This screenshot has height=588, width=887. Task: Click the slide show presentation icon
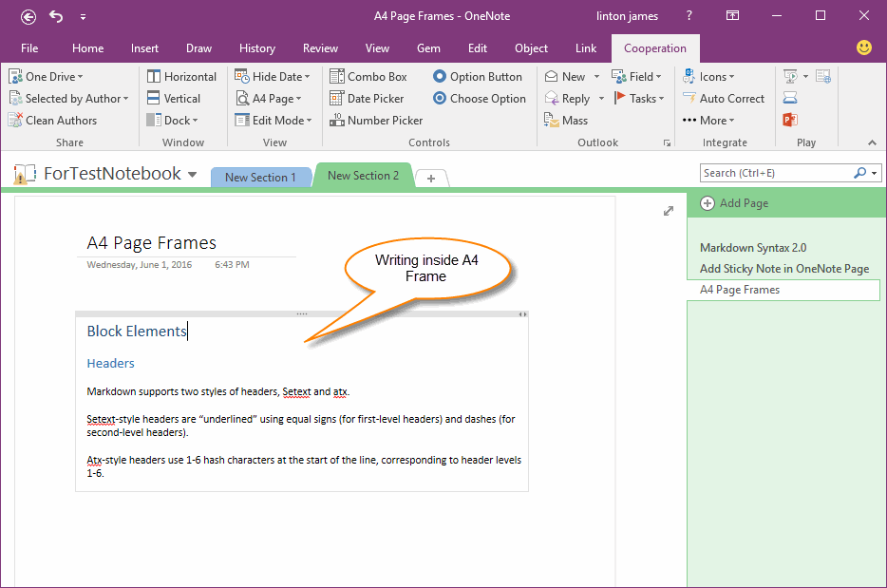coord(791,76)
